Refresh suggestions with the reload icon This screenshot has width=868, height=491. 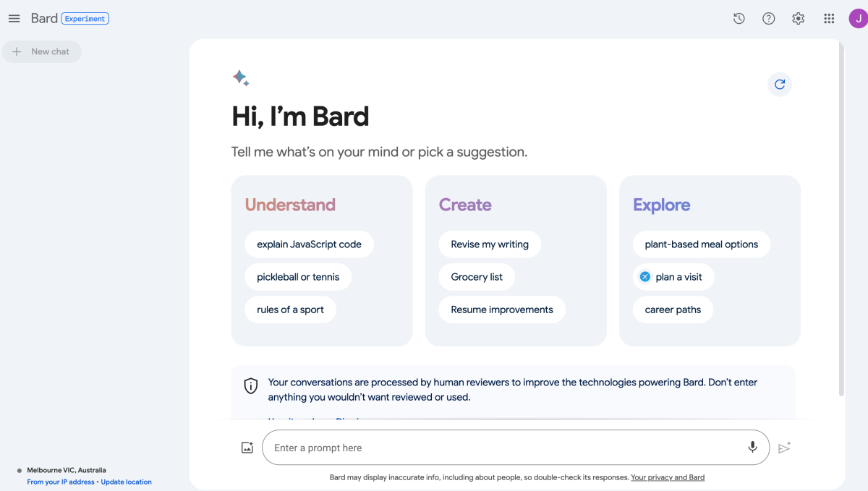tap(780, 84)
